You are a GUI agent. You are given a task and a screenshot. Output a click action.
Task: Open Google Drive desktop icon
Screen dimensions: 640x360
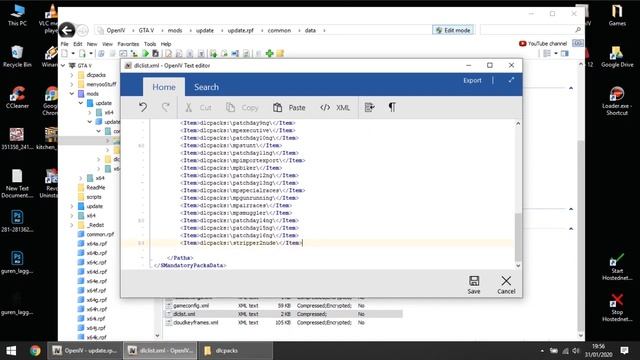pos(617,56)
